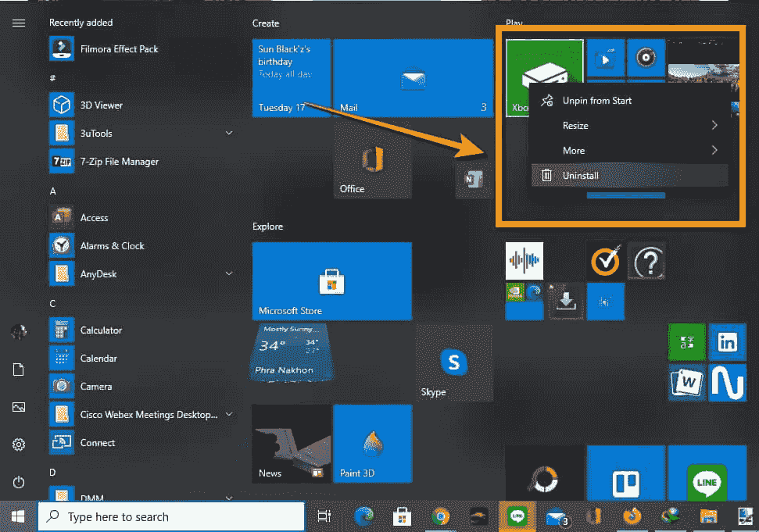
Task: Open 7-Zip File Manager from app list
Action: pos(119,162)
